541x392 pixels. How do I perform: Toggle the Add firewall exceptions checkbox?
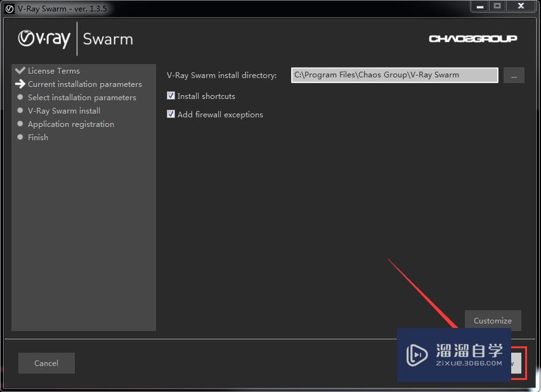[x=171, y=114]
